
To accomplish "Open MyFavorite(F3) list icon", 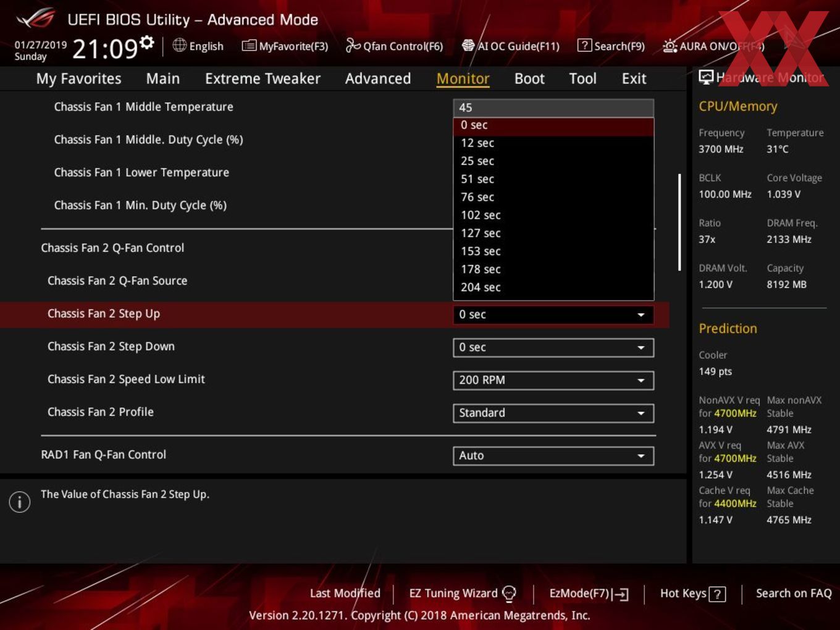I will click(249, 46).
